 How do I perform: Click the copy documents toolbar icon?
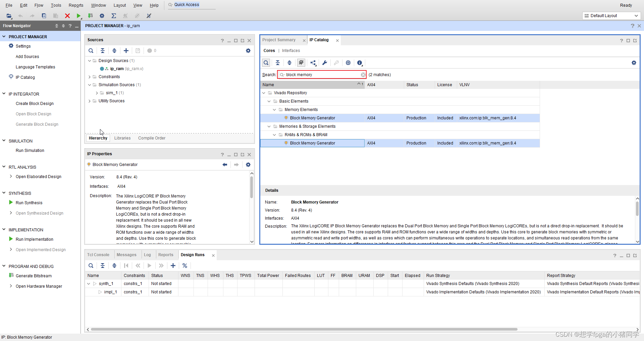click(x=44, y=16)
